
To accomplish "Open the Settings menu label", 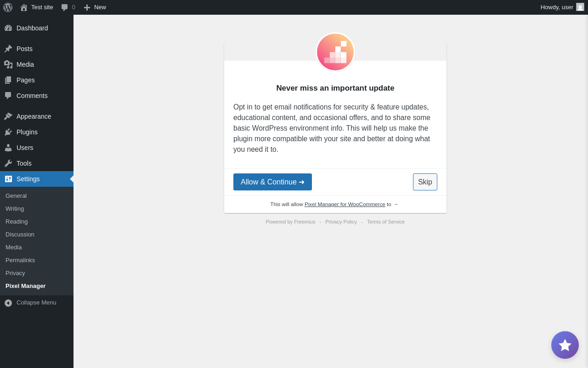I will pyautogui.click(x=28, y=179).
